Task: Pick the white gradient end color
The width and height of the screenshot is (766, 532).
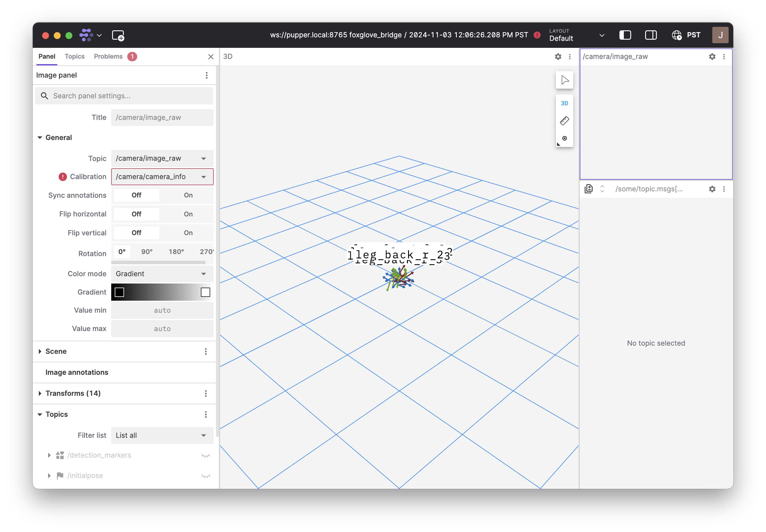Action: tap(205, 292)
